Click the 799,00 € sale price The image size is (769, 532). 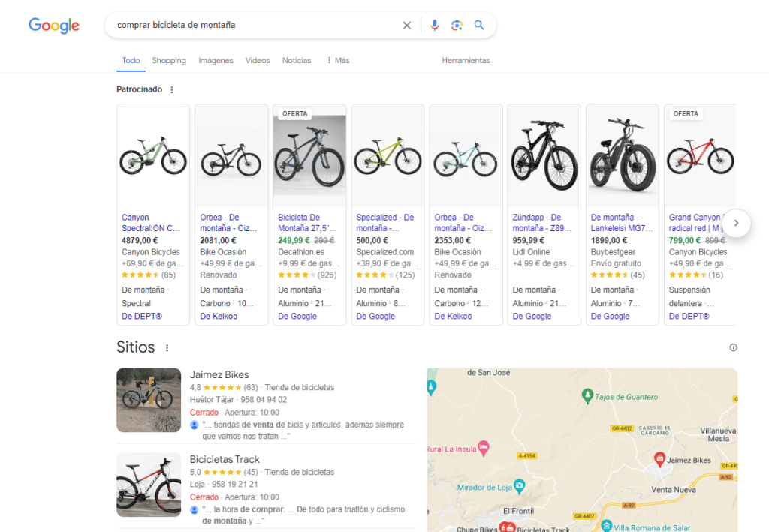[x=685, y=241]
